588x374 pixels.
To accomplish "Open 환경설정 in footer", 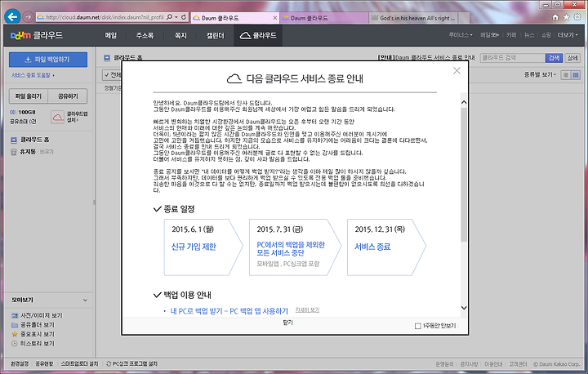I will (20, 364).
